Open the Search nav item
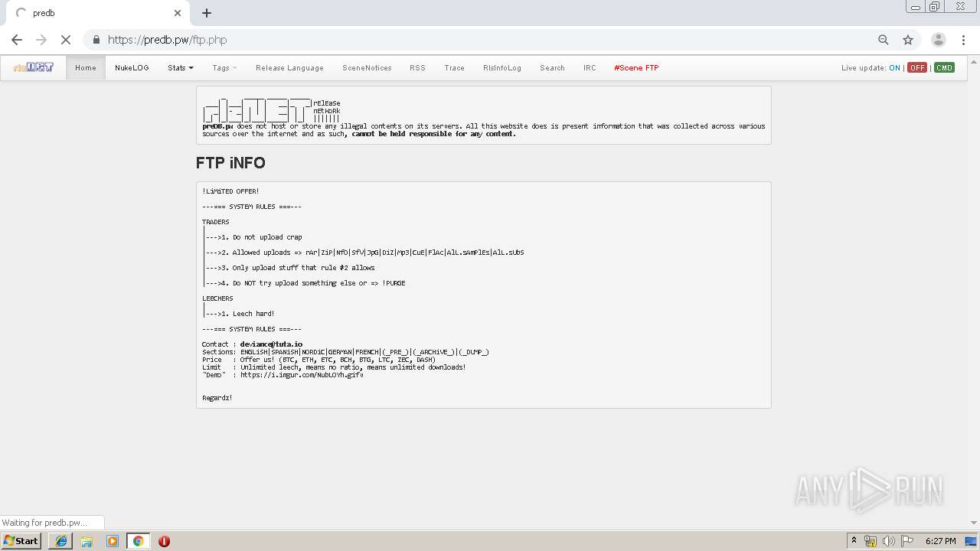 coord(552,67)
